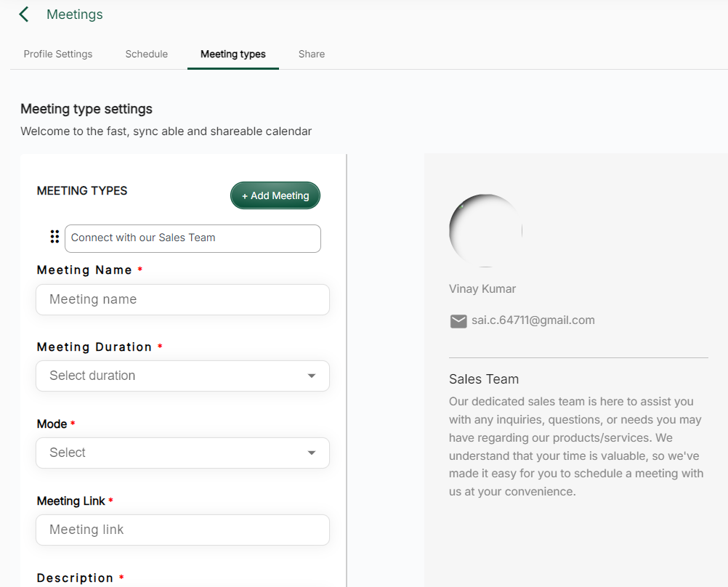Click the drag handle dots icon
The width and height of the screenshot is (728, 587).
[x=54, y=237]
